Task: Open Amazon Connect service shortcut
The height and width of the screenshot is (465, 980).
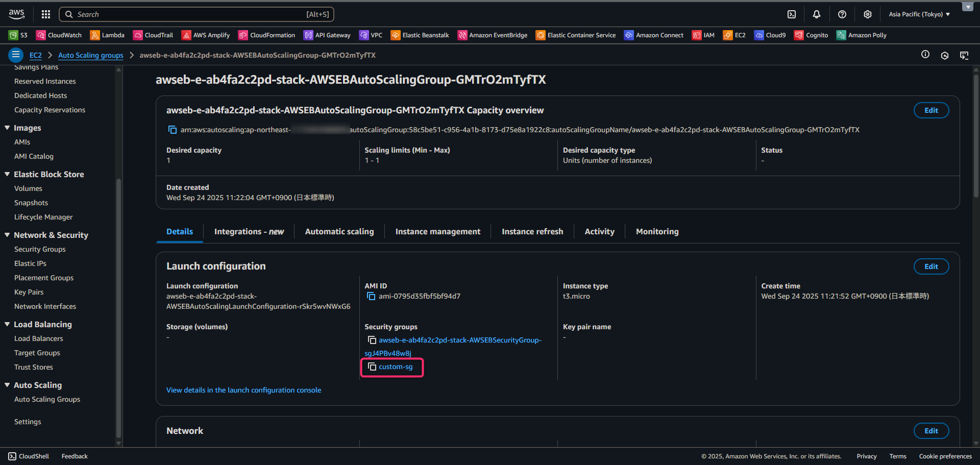Action: tap(654, 35)
